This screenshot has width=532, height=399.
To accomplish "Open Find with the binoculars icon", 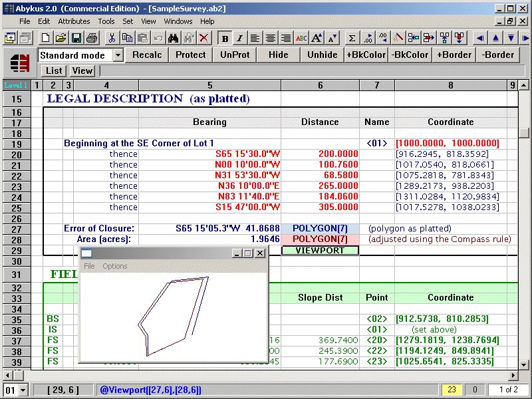I will 173,38.
